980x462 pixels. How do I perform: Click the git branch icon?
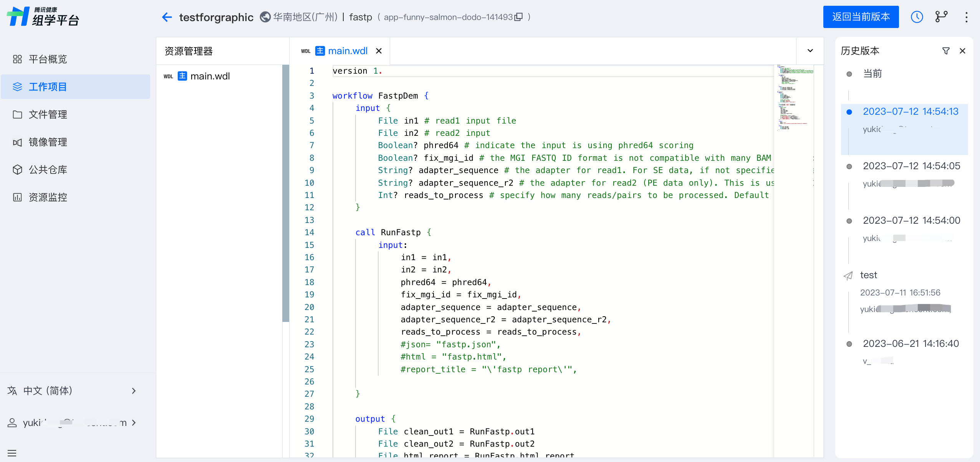(941, 17)
